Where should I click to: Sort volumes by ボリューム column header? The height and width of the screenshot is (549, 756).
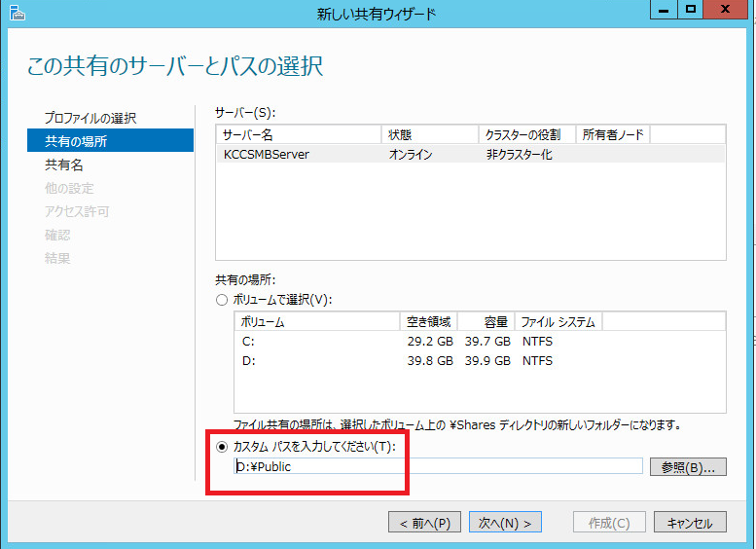(317, 322)
